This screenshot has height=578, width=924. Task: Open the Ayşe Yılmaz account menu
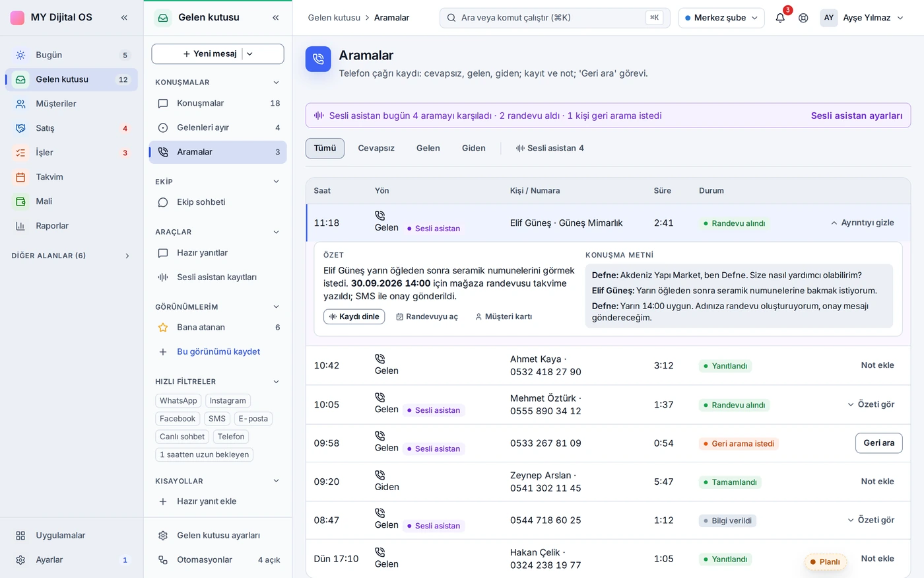862,18
